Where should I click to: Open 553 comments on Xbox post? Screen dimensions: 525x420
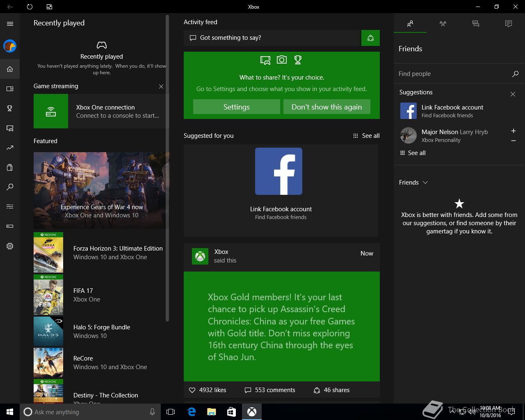270,390
